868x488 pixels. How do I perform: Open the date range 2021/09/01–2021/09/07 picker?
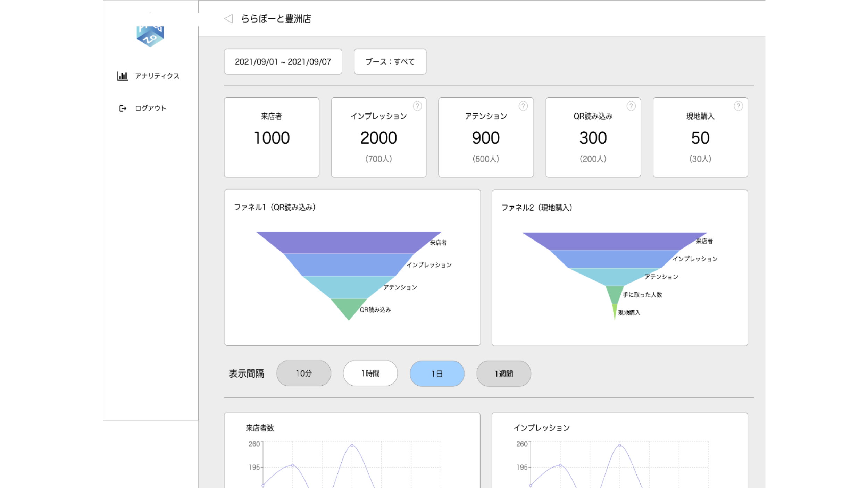coord(283,62)
